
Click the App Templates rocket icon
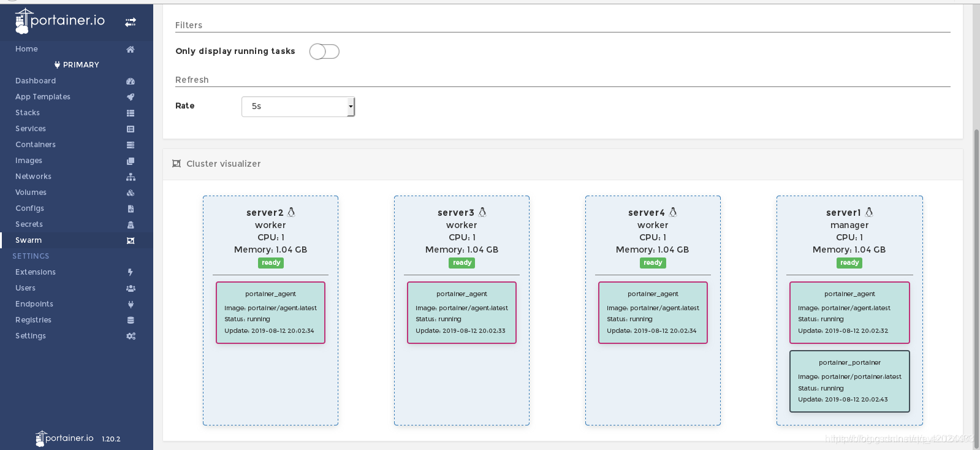pyautogui.click(x=131, y=97)
